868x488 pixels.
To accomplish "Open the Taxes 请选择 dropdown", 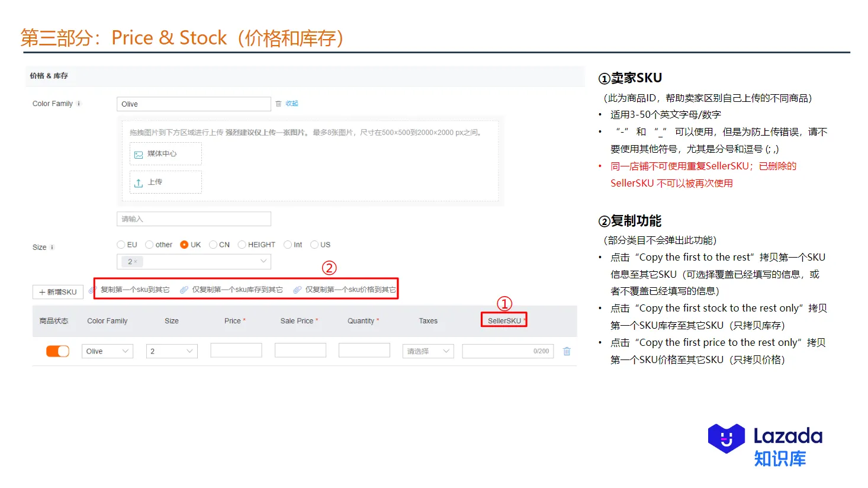I will [427, 351].
